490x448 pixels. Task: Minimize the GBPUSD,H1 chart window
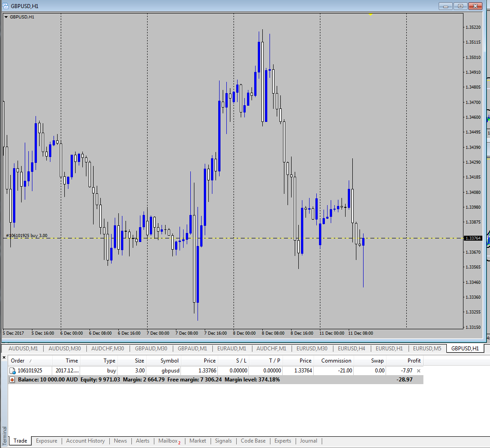coord(445,6)
